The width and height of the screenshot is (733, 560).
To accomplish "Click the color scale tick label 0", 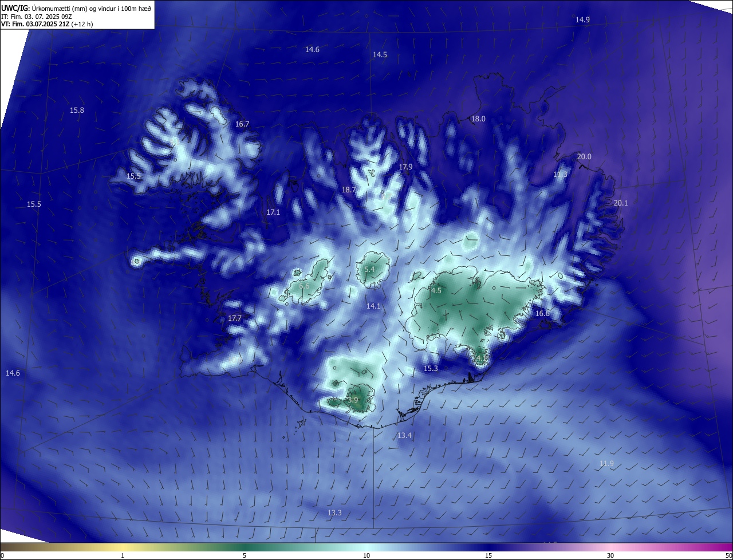I will 2,556.
